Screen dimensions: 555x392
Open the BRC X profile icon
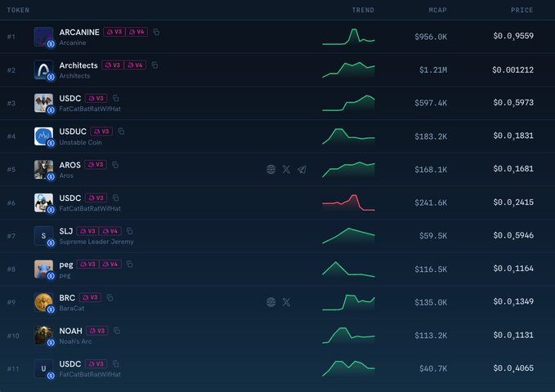[286, 302]
